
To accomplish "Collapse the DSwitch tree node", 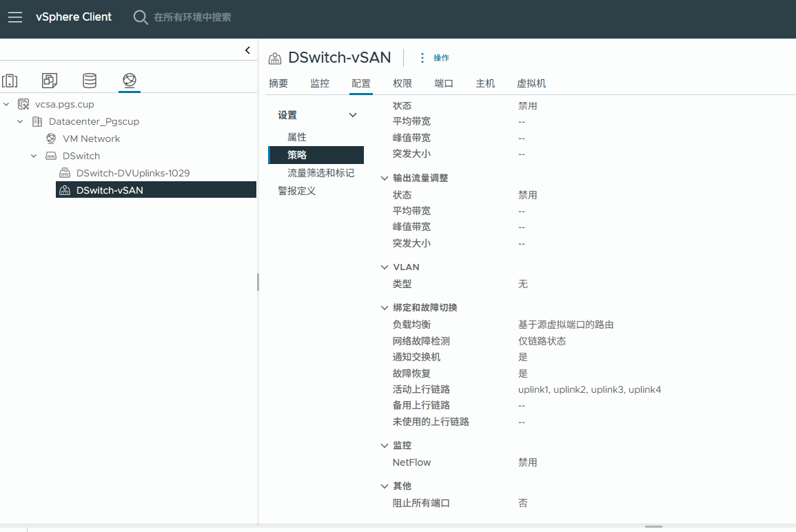I will coord(34,156).
